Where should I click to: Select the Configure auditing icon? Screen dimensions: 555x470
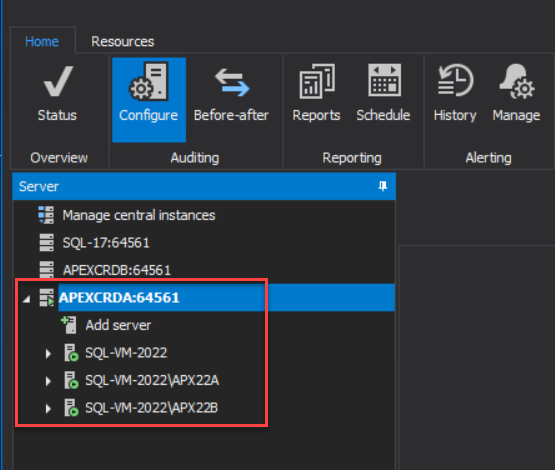point(149,81)
